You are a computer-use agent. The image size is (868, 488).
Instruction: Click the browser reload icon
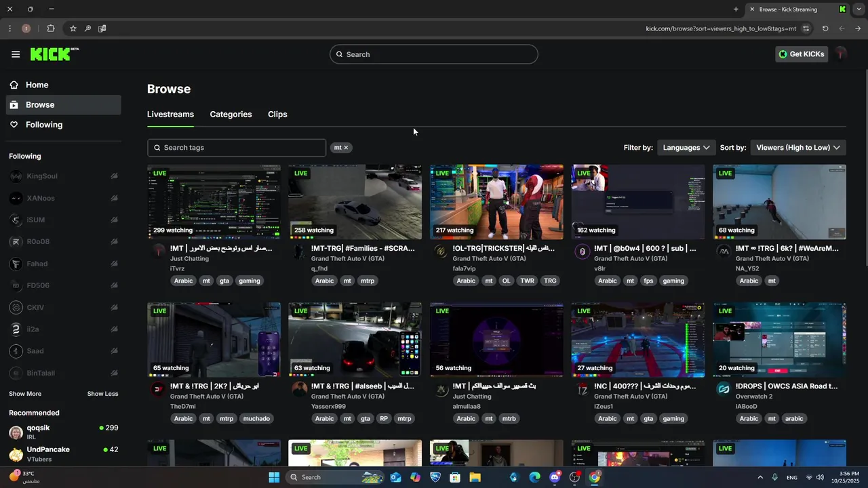point(825,28)
